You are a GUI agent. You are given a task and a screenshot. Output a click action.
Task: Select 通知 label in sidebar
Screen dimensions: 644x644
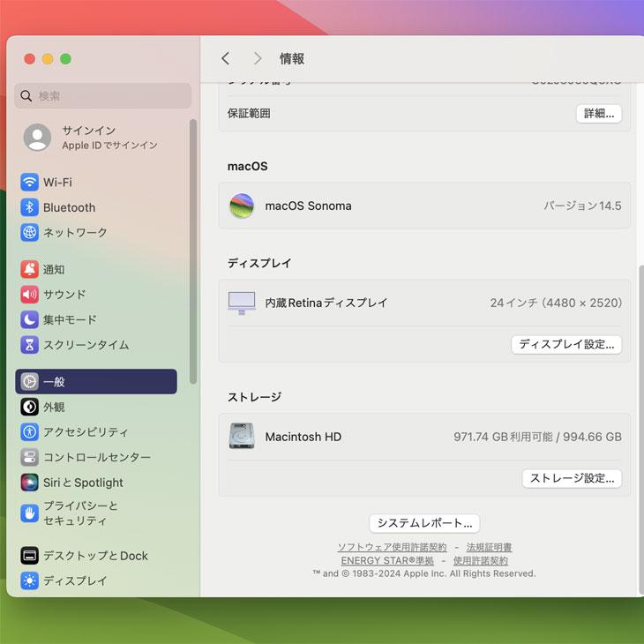point(54,269)
